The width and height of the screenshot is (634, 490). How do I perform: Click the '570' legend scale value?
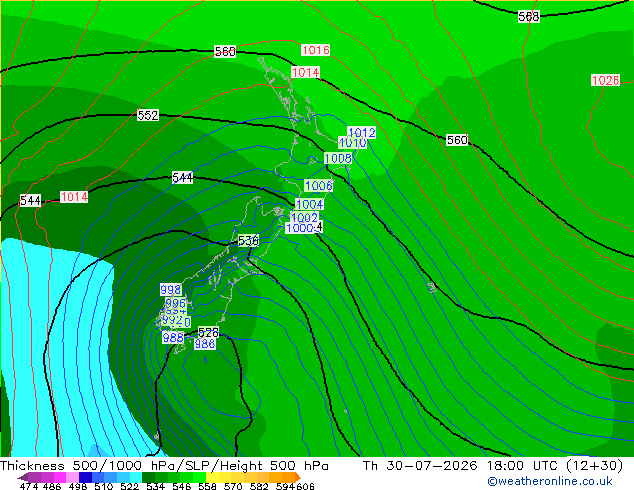pos(233,486)
